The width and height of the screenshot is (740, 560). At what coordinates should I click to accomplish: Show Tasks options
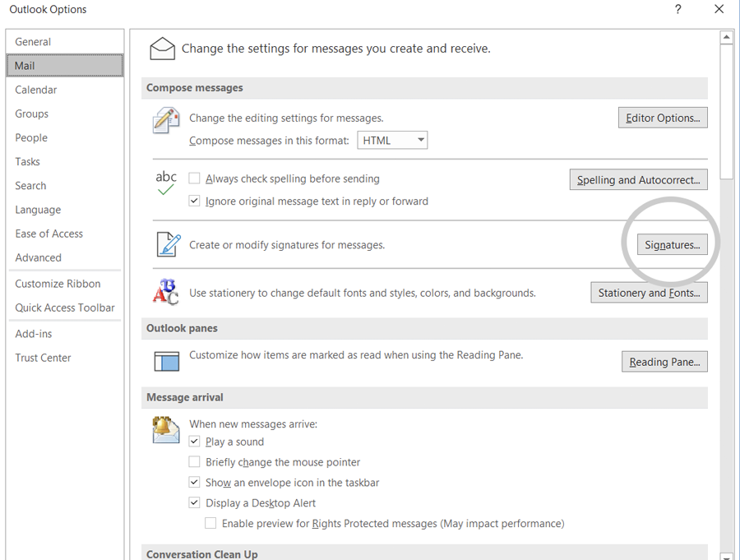click(x=65, y=161)
